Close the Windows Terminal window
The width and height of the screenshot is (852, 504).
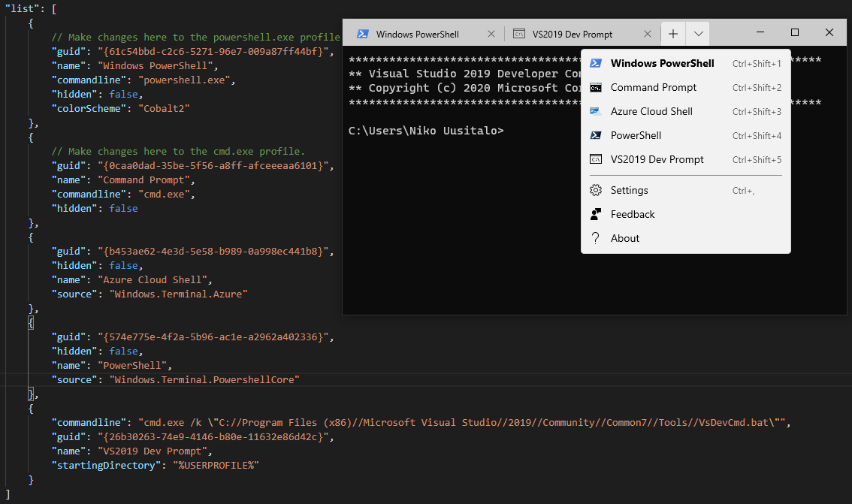point(829,32)
